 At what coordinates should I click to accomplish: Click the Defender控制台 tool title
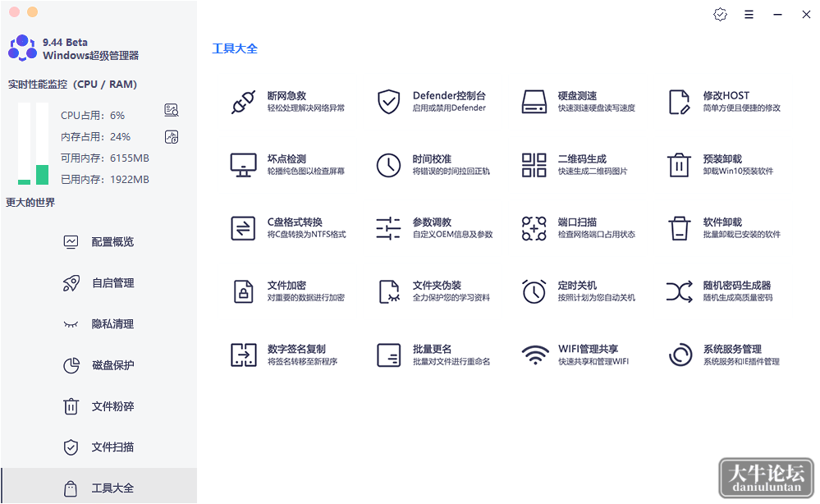pos(449,96)
